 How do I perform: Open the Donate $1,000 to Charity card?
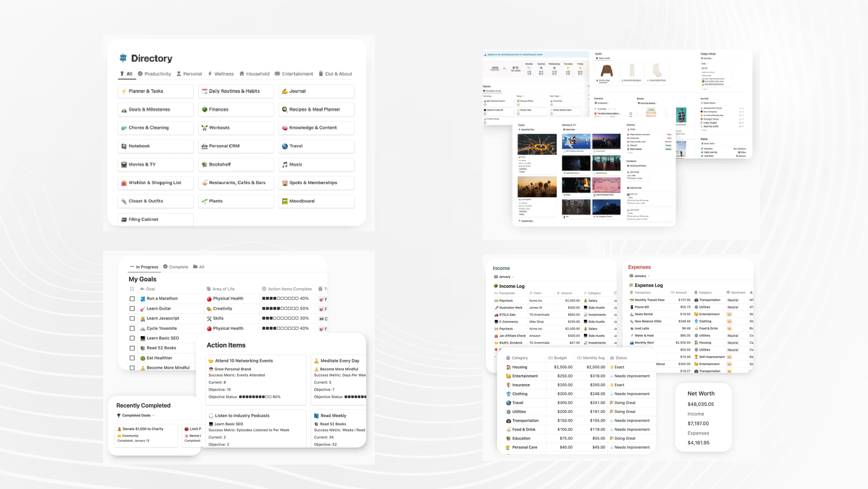pyautogui.click(x=146, y=436)
